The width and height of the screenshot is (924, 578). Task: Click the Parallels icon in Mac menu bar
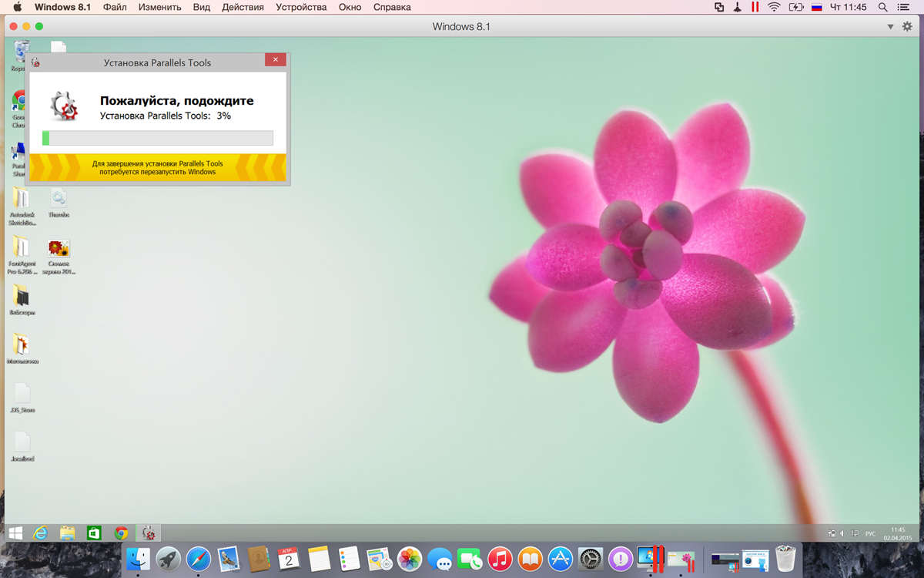click(x=755, y=7)
